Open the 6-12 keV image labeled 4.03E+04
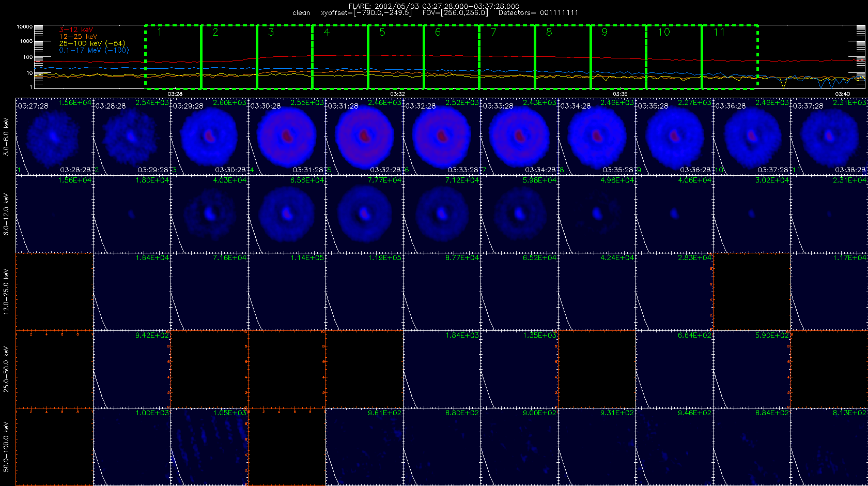 pos(210,214)
